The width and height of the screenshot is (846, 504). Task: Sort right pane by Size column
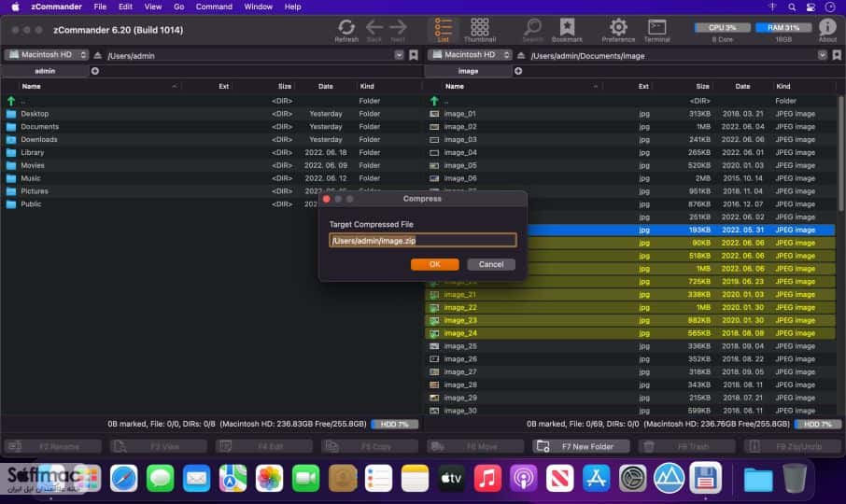702,86
